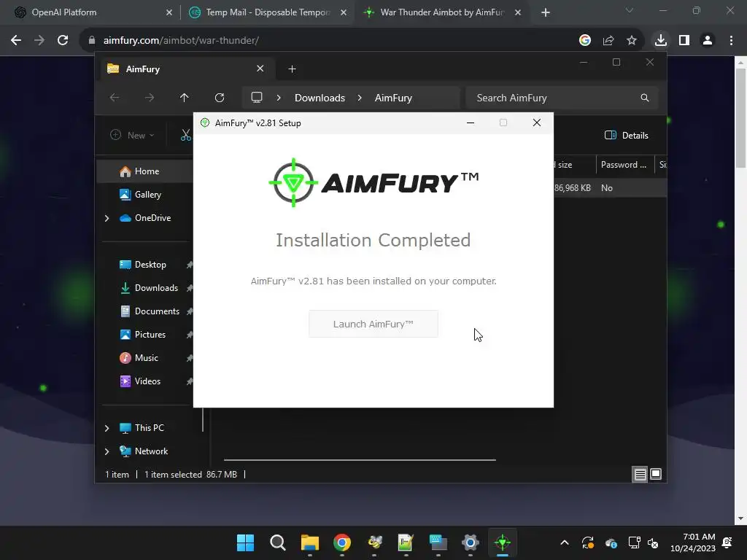This screenshot has height=560, width=747.
Task: Open File Explorer from taskbar
Action: click(x=309, y=542)
